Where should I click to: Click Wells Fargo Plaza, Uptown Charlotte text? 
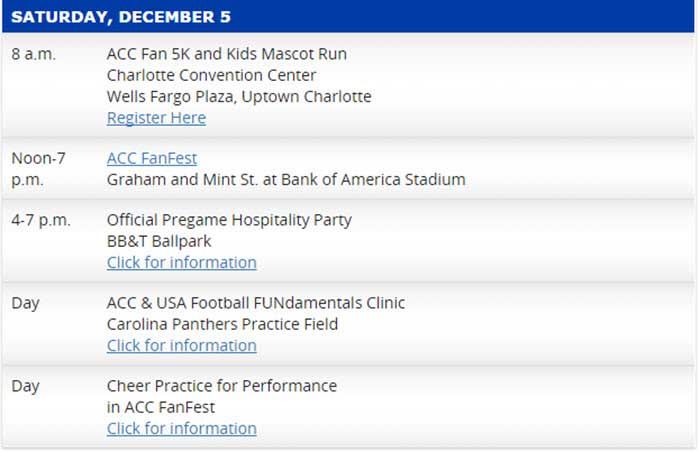click(239, 97)
